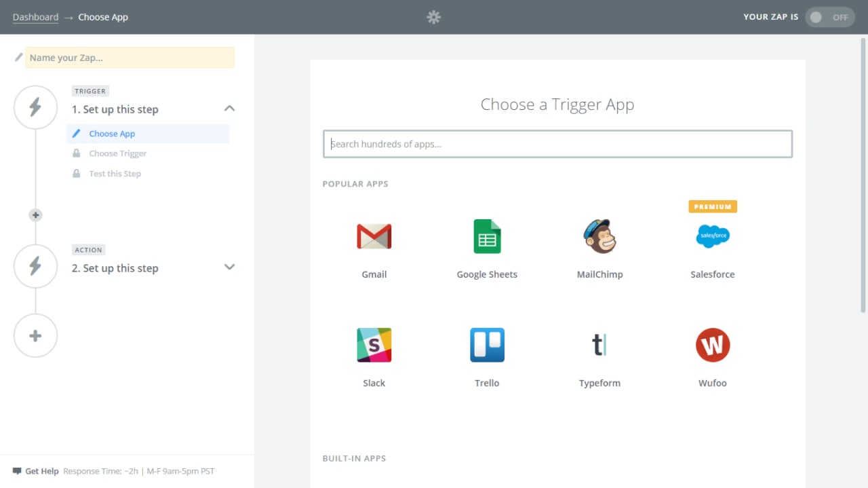Focus the Name your Zap field

(130, 58)
